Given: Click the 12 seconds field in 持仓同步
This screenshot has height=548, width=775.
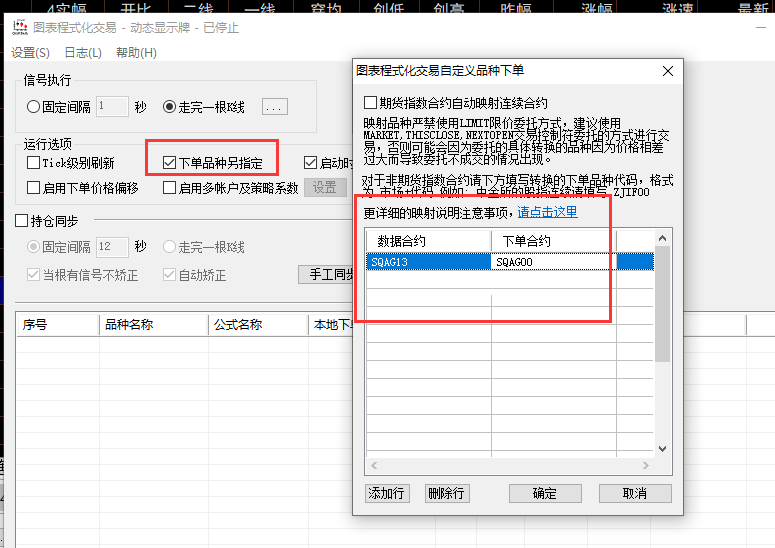Looking at the screenshot, I should (x=112, y=247).
